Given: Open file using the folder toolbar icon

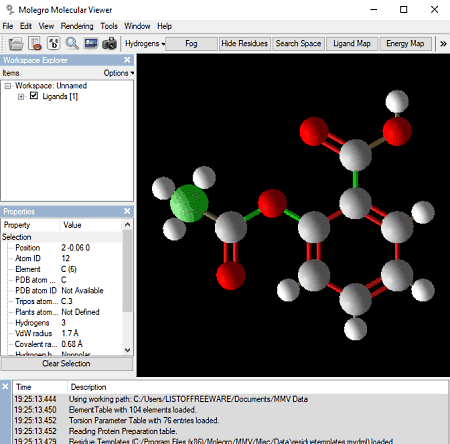Looking at the screenshot, I should pos(16,44).
